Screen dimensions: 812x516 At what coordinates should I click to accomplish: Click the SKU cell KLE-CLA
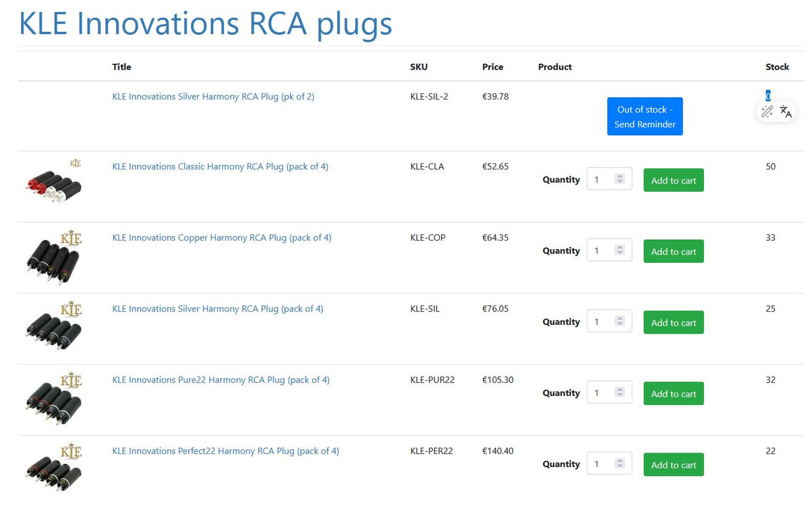427,166
